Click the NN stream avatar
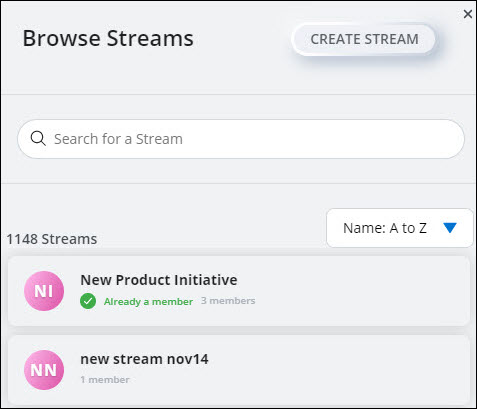The image size is (477, 409). click(x=44, y=370)
